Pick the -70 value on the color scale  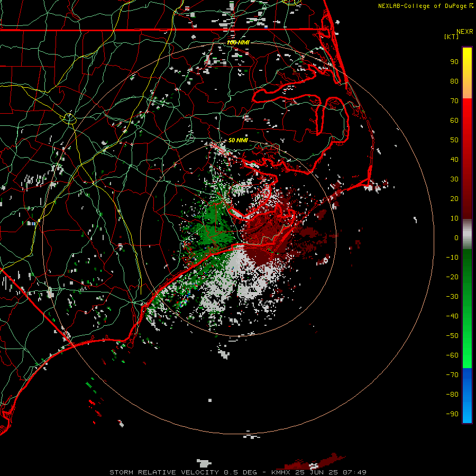coord(452,375)
